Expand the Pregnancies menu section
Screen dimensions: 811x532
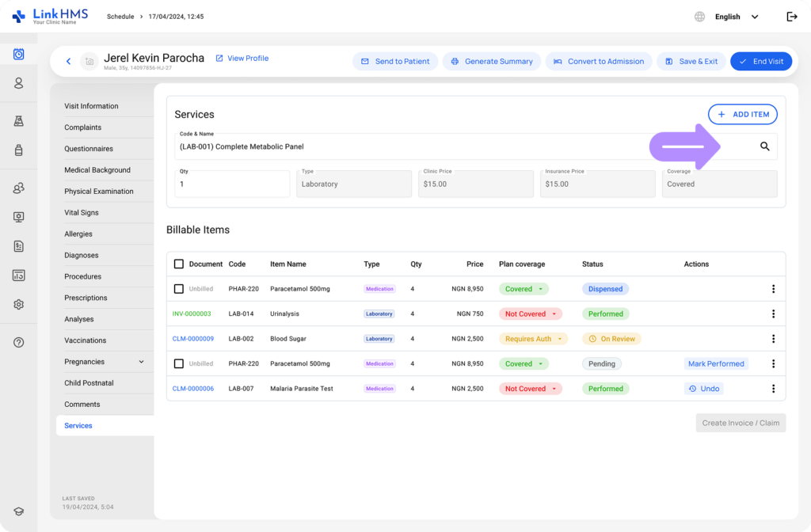[104, 361]
